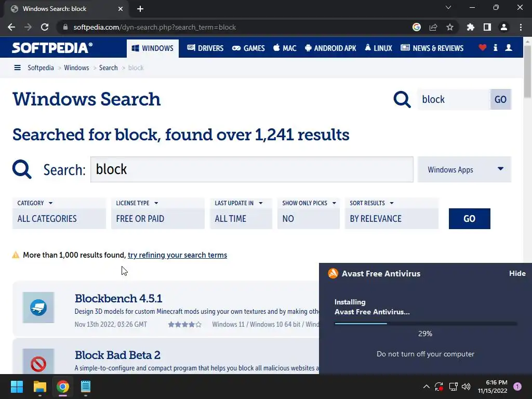Open Chrome profile icon

(504, 27)
